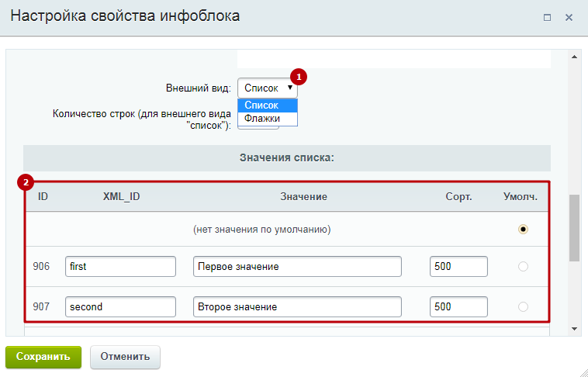Image resolution: width=588 pixels, height=377 pixels.
Task: Click the Первое значение value field
Action: pos(297,266)
